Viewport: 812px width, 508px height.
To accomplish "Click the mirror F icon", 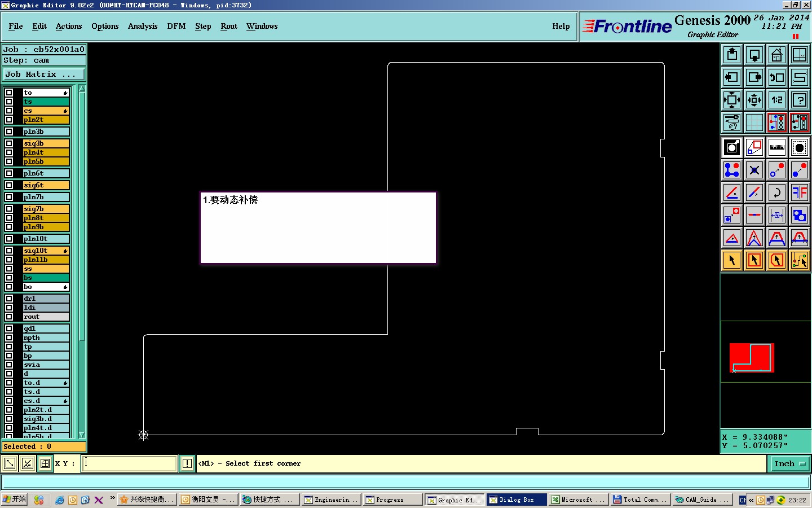I will [x=800, y=192].
